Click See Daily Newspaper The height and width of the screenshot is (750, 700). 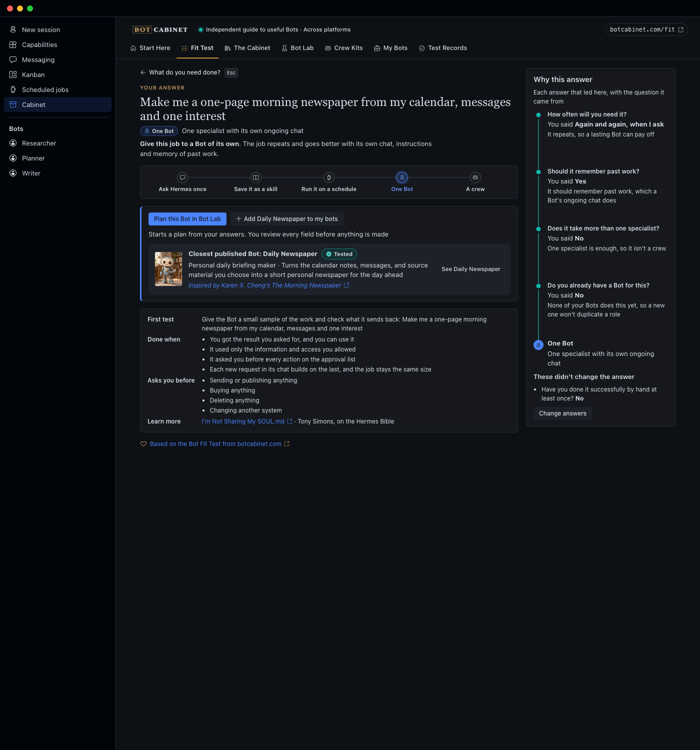[x=471, y=269]
